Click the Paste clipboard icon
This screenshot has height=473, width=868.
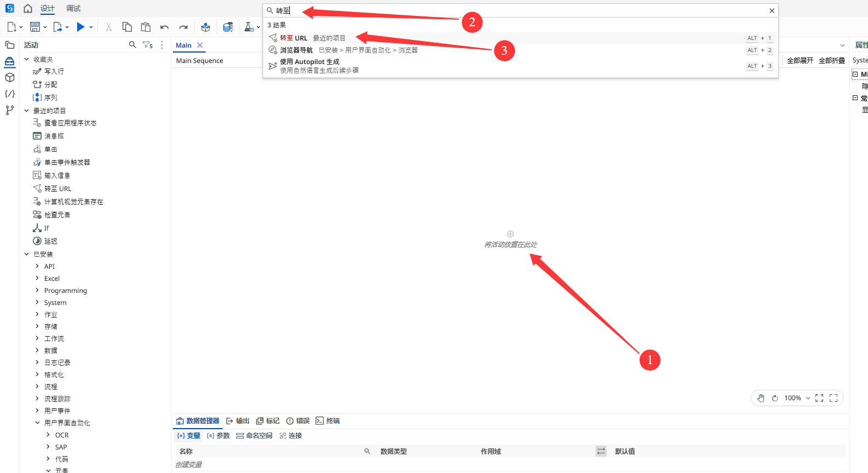pos(145,27)
